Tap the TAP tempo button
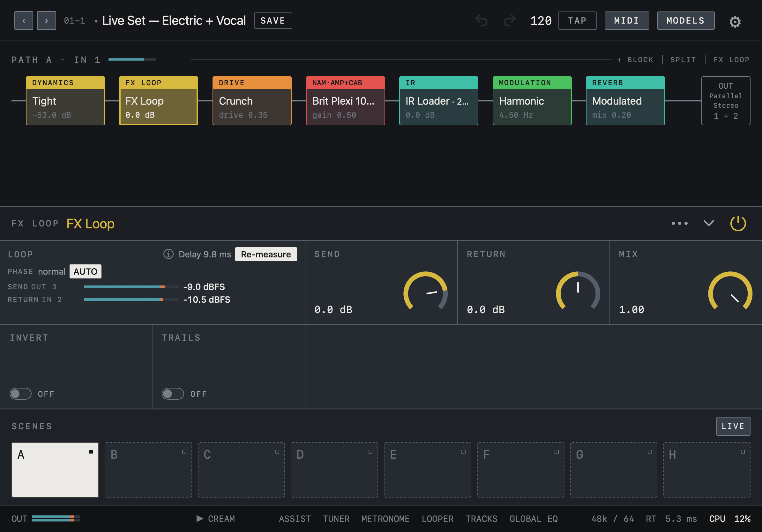This screenshot has height=532, width=762. pos(578,20)
